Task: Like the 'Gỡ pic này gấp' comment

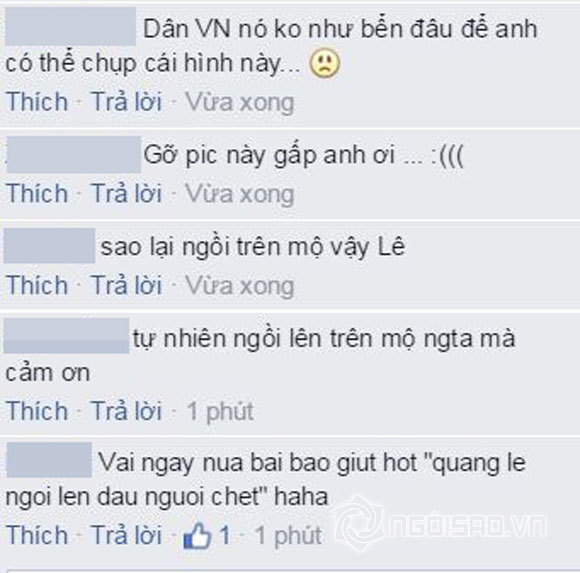Action: (37, 193)
